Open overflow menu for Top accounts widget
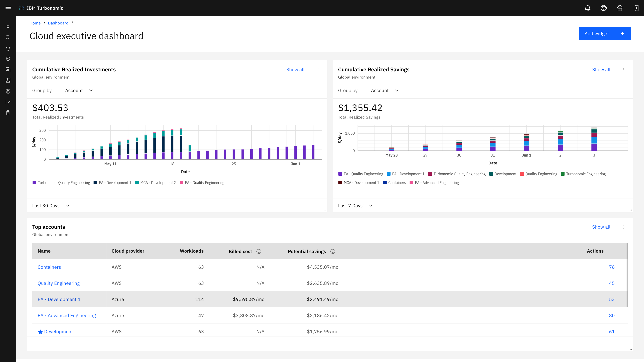 click(x=624, y=227)
